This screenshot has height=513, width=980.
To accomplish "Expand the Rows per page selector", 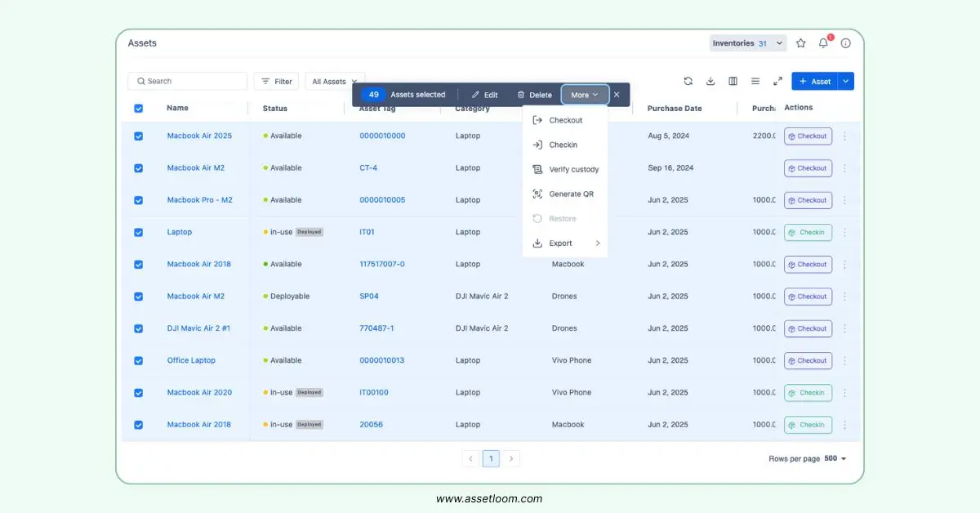I will pyautogui.click(x=835, y=459).
